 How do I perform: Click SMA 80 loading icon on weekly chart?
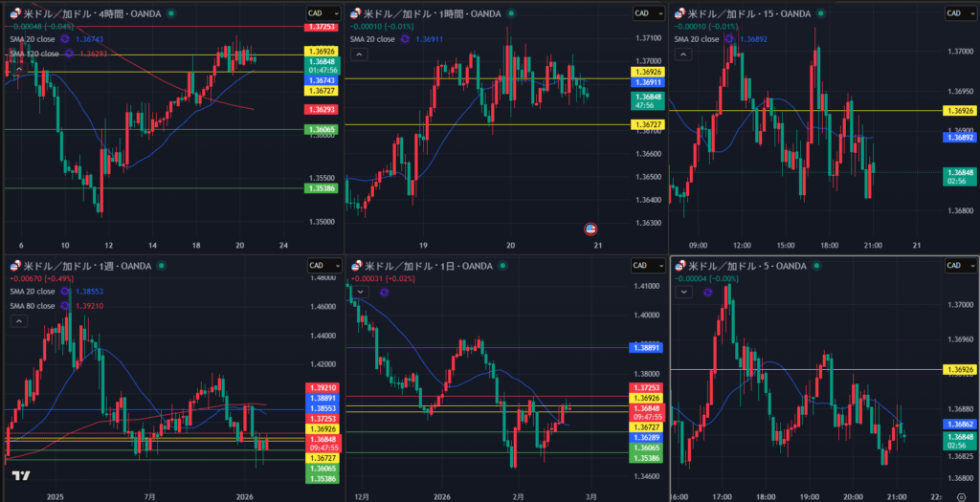[67, 306]
